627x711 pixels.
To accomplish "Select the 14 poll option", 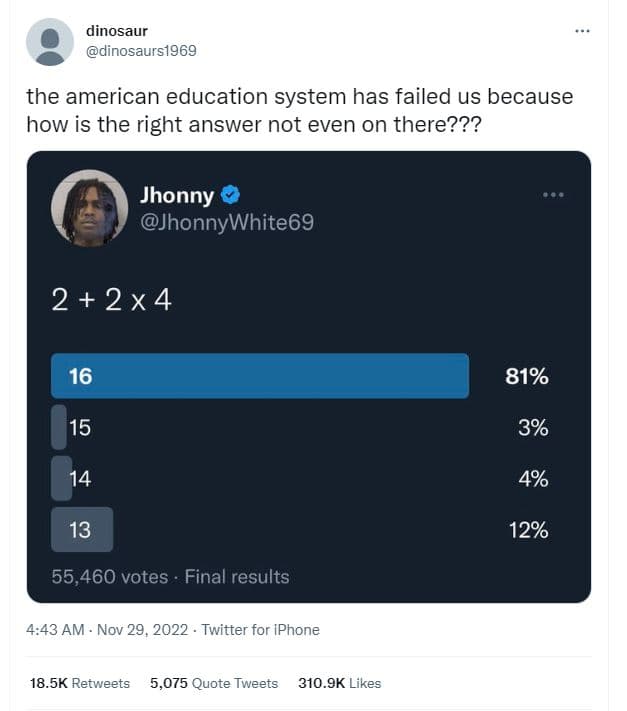I will pos(80,479).
